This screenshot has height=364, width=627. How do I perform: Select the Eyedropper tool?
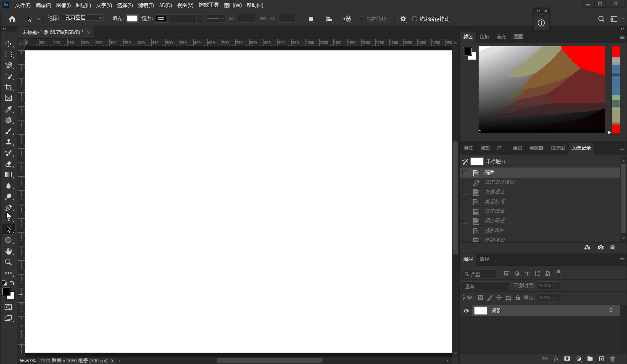8,109
